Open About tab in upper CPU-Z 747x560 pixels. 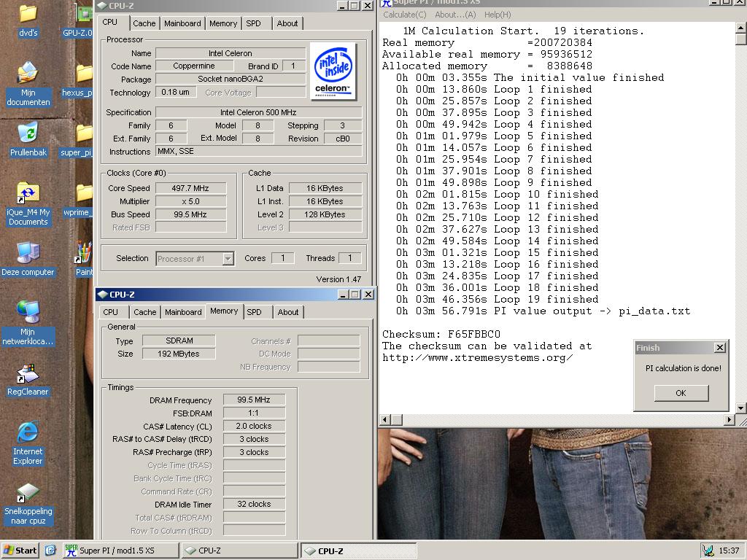[287, 23]
